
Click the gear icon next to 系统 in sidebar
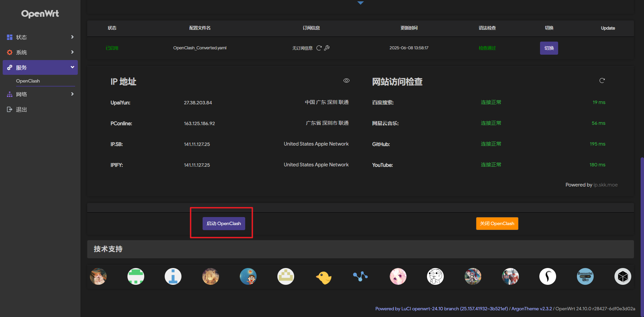9,52
